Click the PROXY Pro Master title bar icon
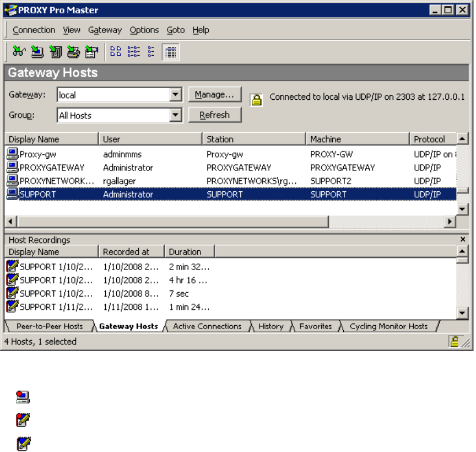Image resolution: width=476 pixels, height=452 pixels. [x=10, y=10]
